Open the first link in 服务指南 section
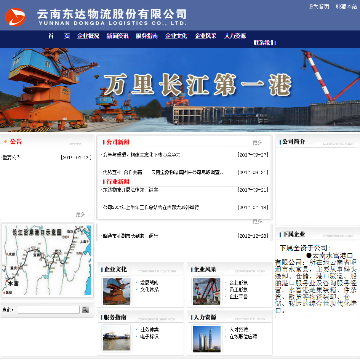360x360 pixels. 149,330
